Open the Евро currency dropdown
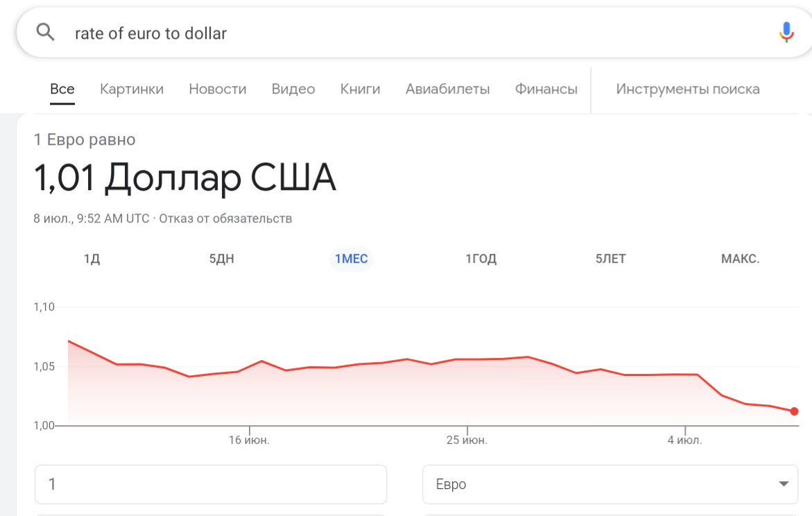The height and width of the screenshot is (516, 812). (610, 484)
